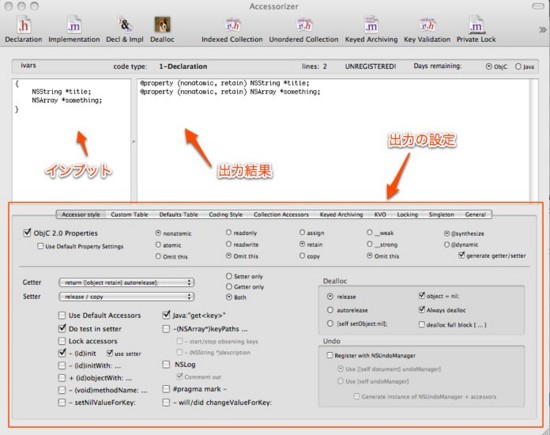The width and height of the screenshot is (550, 435).
Task: Enable Register with NSUndoManager checkbox
Action: pyautogui.click(x=329, y=355)
